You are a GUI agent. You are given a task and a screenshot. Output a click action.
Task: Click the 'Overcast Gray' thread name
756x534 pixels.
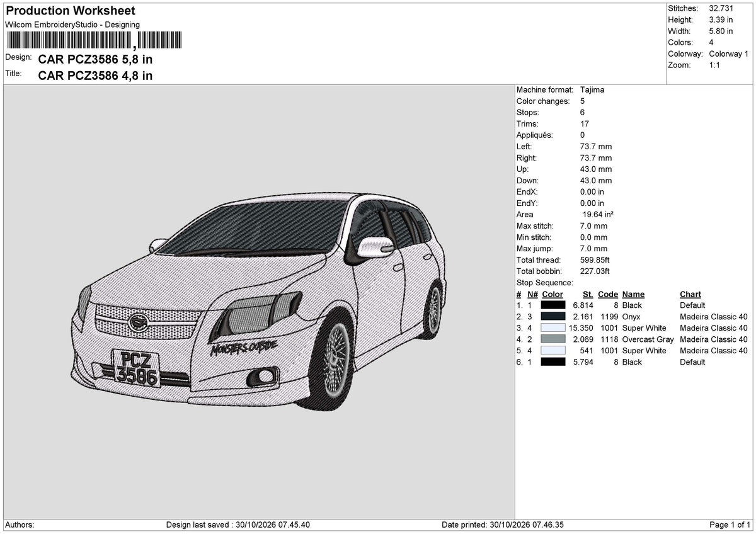[648, 339]
